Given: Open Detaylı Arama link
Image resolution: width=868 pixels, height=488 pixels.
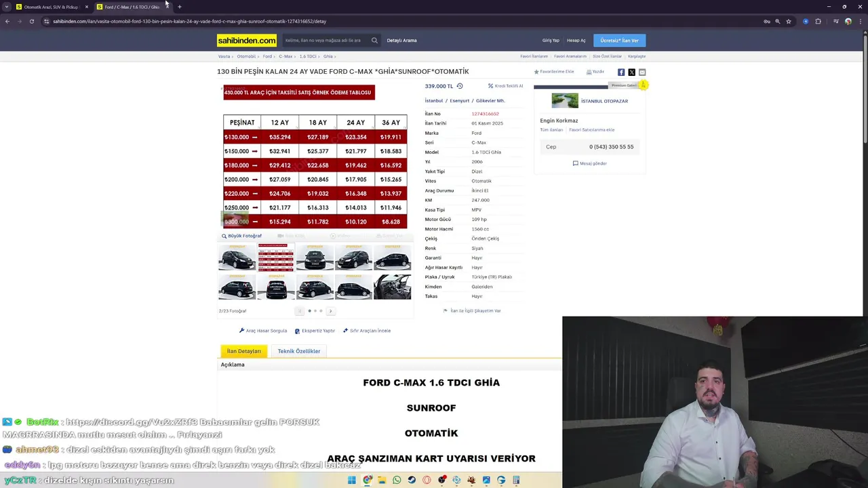Looking at the screenshot, I should pyautogui.click(x=401, y=41).
